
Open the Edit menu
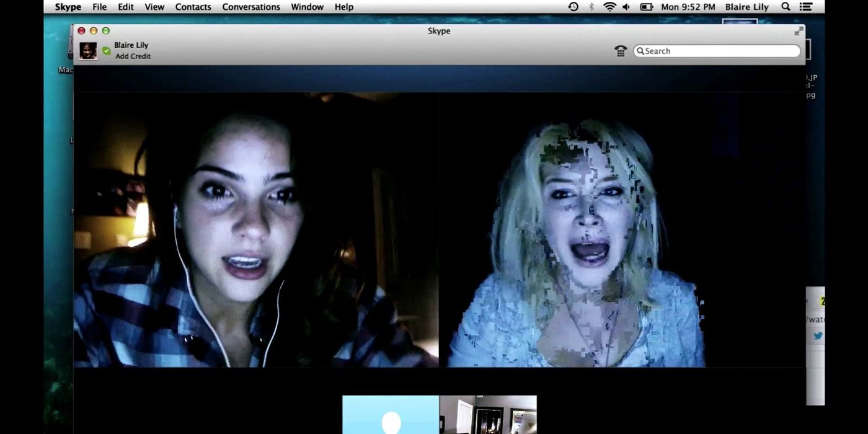coord(126,7)
